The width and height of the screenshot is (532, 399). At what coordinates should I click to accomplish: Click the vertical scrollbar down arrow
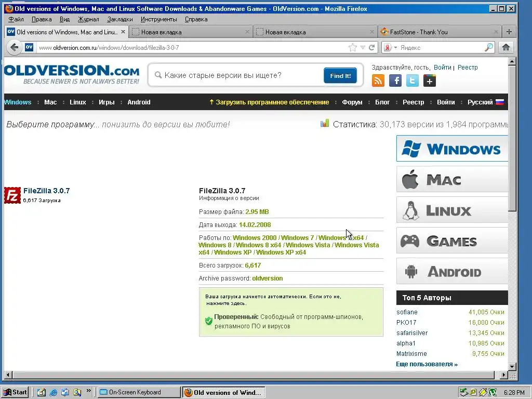coord(512,367)
